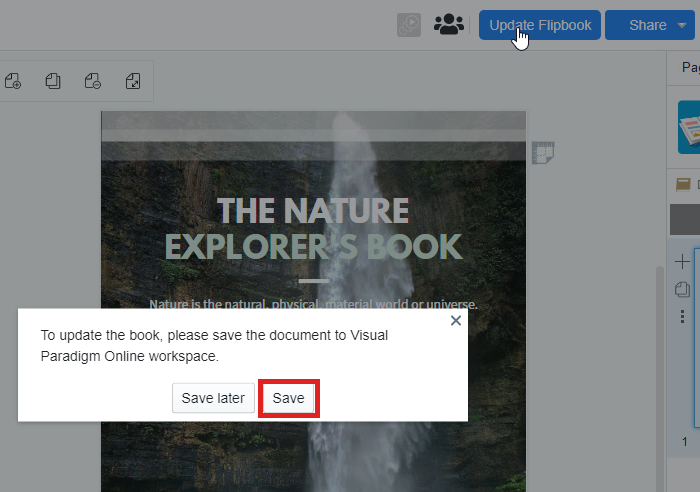
Task: Open the three-dot more options menu
Action: (x=682, y=316)
